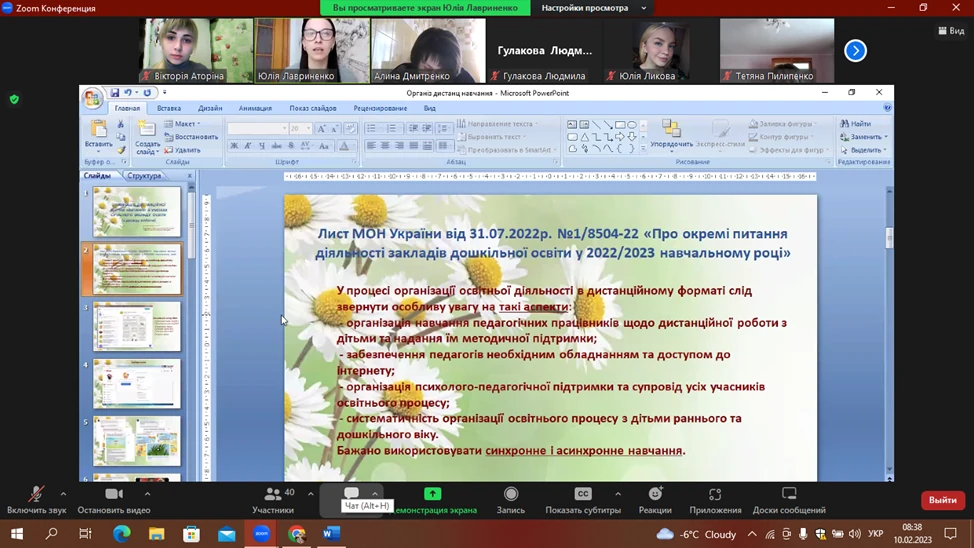
Task: Close the slides pane with x
Action: 189,176
